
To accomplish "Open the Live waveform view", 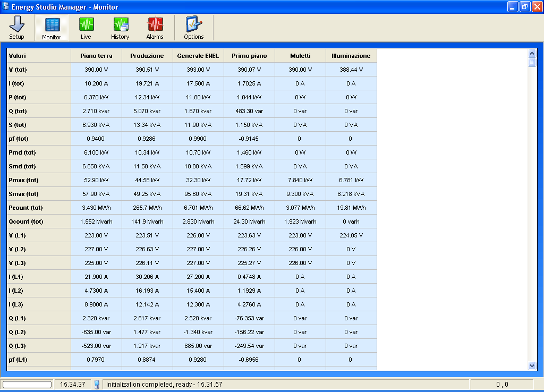I will 86,28.
